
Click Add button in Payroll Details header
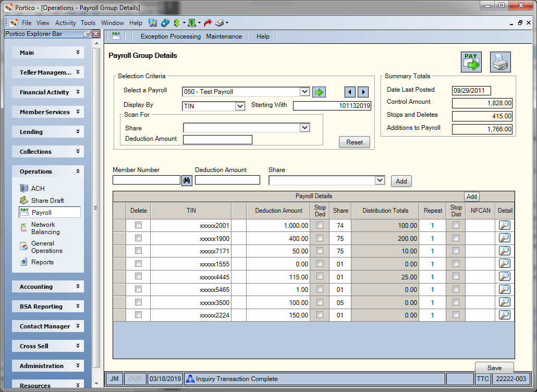pos(472,197)
